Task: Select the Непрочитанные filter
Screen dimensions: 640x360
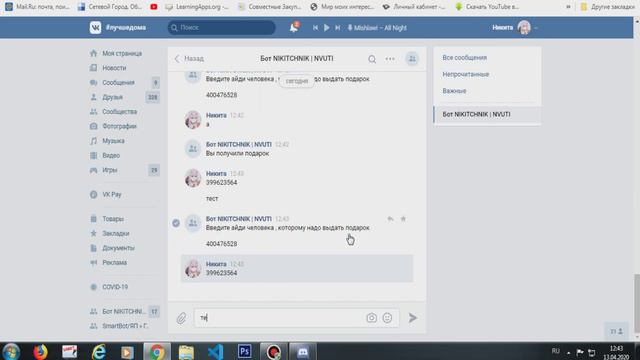Action: click(x=466, y=74)
